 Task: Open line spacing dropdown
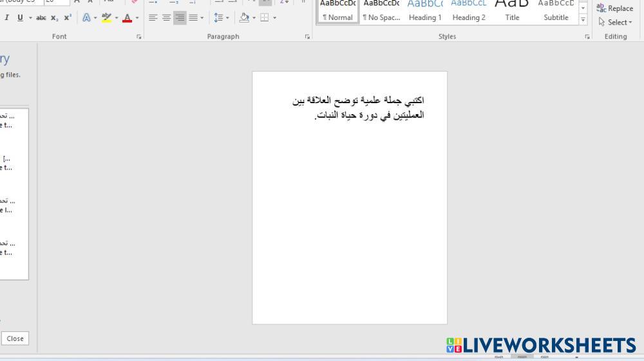tap(220, 18)
